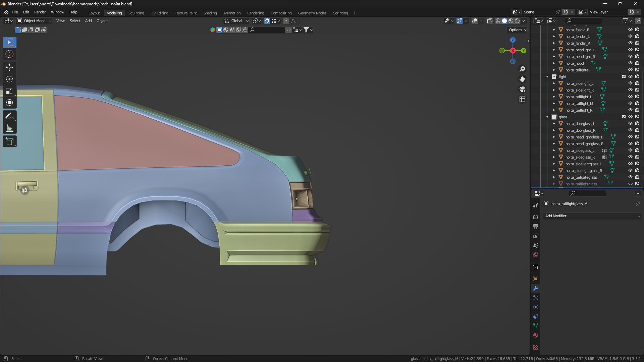This screenshot has height=362, width=644.
Task: Add a new workspace with plus
Action: click(355, 13)
